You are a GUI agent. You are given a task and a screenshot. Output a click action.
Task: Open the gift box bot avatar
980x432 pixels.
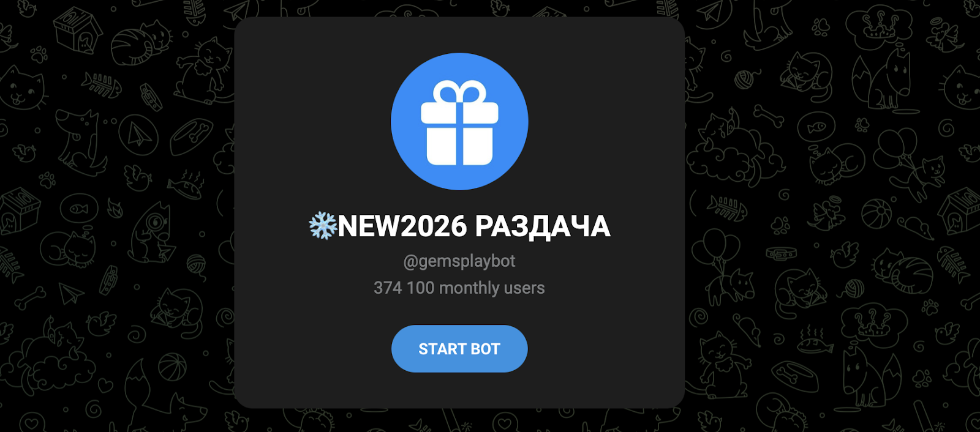[459, 121]
